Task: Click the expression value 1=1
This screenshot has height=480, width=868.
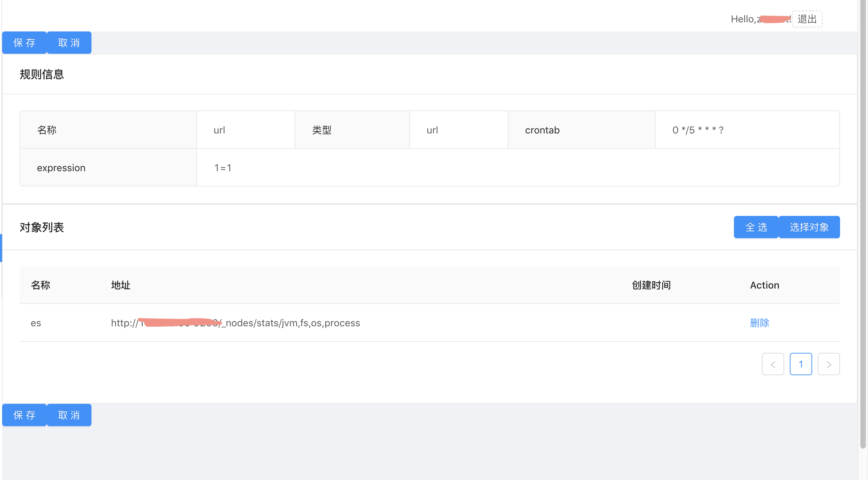Action: click(x=223, y=168)
